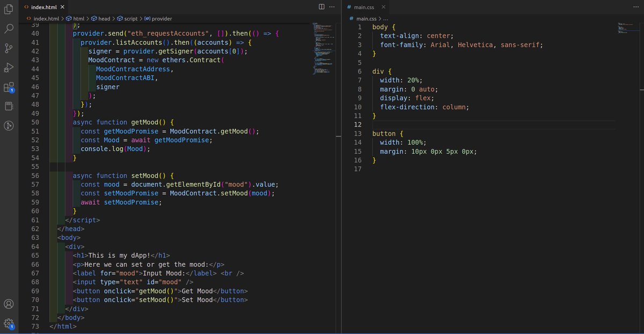
Task: Click the Split Editor icon in index.html group
Action: coord(321,6)
